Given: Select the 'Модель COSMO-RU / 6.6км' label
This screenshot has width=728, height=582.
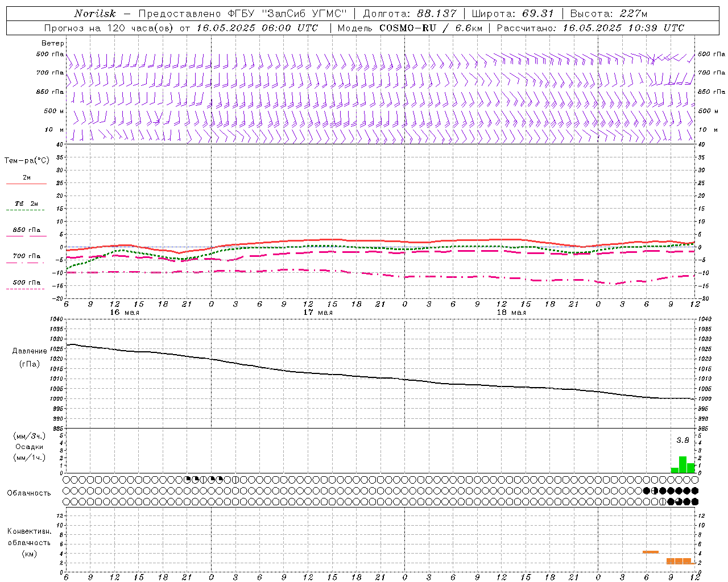Looking at the screenshot, I should (x=409, y=28).
